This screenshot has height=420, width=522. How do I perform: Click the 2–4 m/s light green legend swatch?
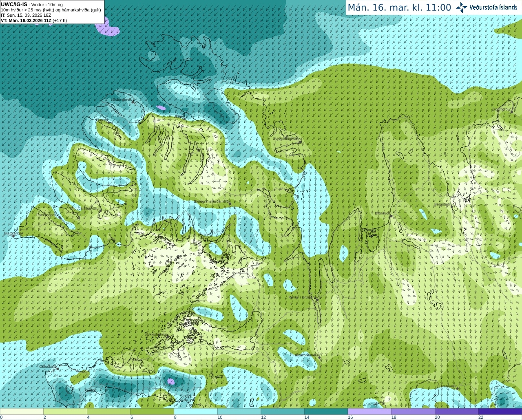pyautogui.click(x=65, y=411)
